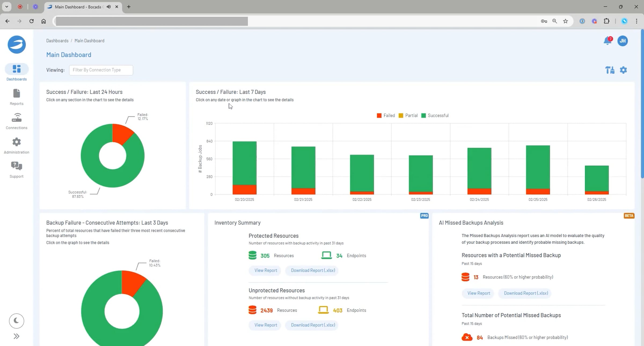This screenshot has width=644, height=346.
Task: Click the Bocada logo
Action: (16, 45)
